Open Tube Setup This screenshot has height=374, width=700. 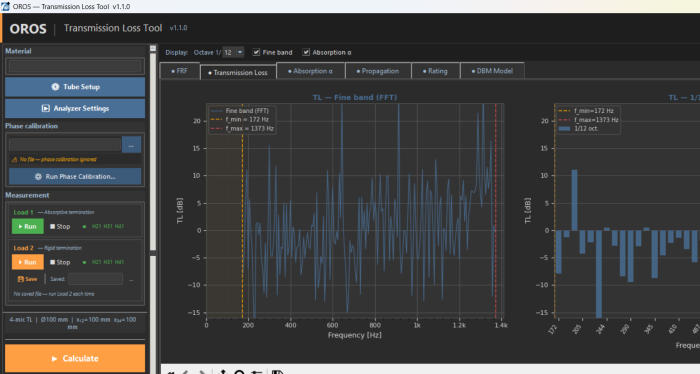pyautogui.click(x=75, y=87)
